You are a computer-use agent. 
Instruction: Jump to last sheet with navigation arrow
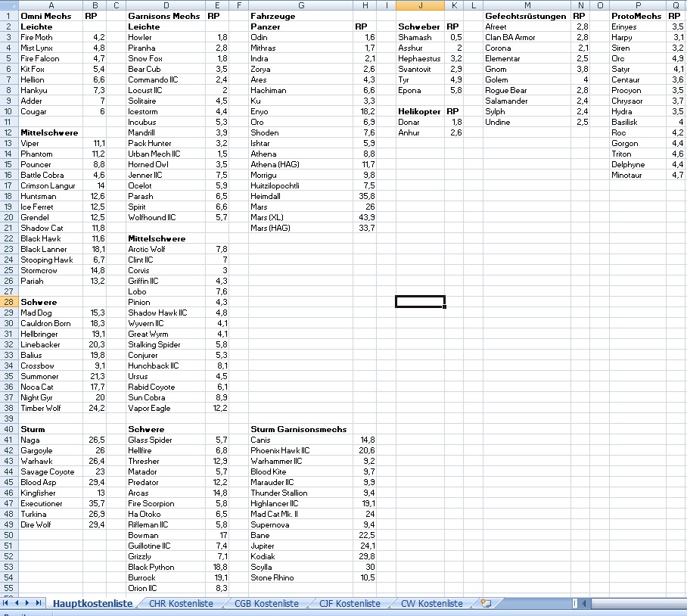(39, 603)
